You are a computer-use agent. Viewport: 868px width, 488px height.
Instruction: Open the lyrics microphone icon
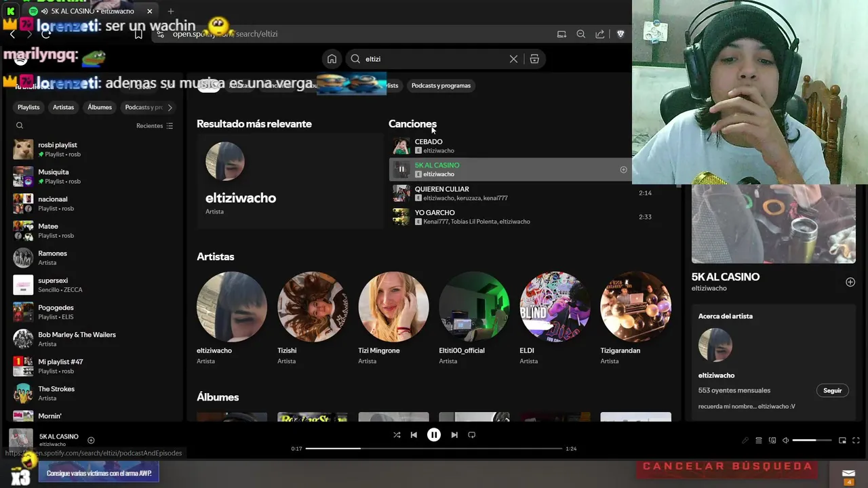[x=745, y=441]
